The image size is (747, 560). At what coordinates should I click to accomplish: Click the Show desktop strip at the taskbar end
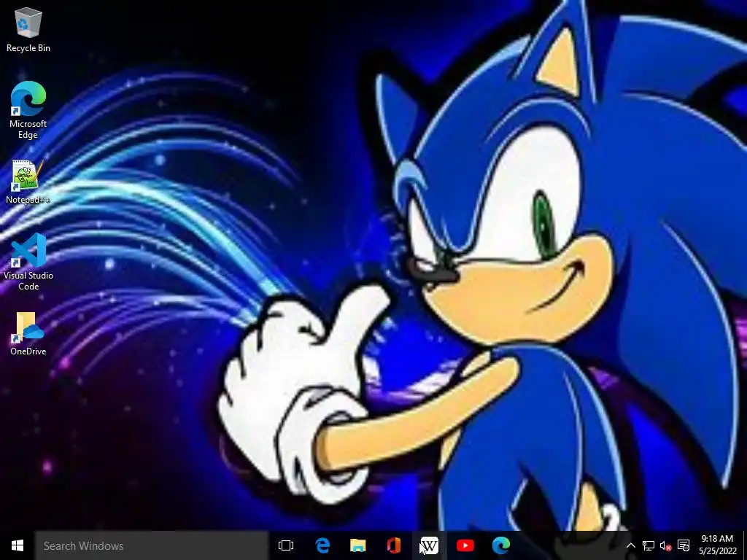click(745, 545)
